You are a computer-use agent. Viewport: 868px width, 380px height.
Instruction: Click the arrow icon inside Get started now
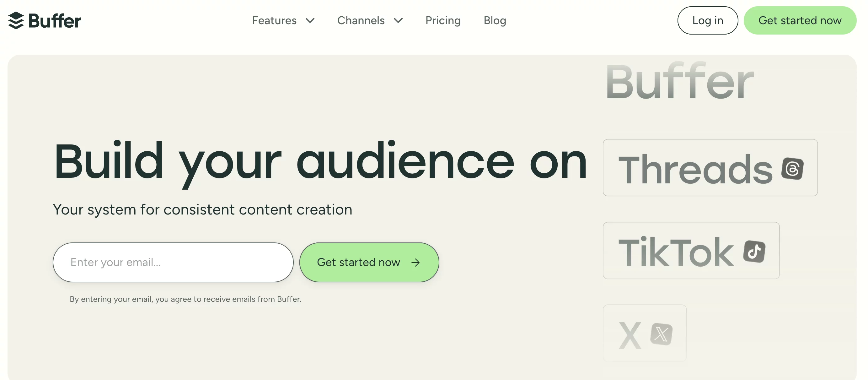pyautogui.click(x=416, y=262)
